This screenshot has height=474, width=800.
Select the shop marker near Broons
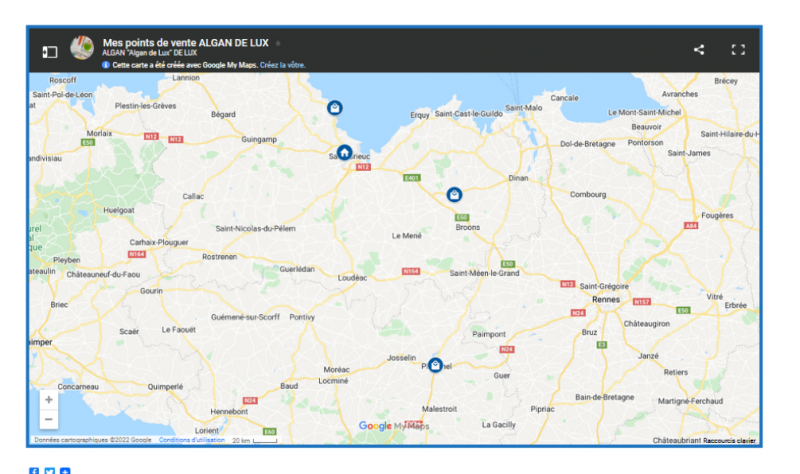click(454, 195)
